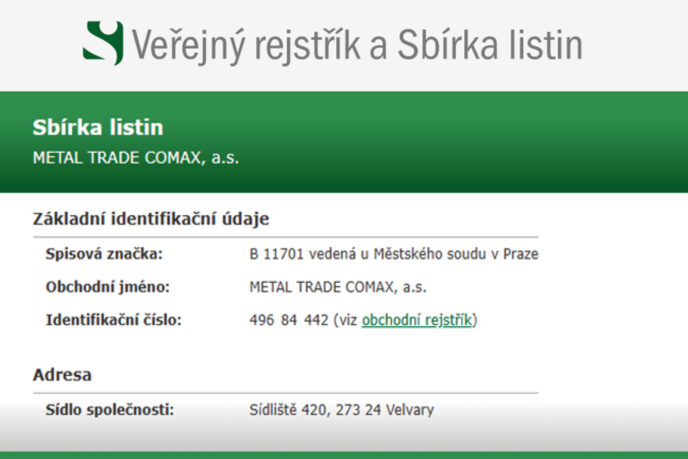
Task: Click the 'Veřejný rejstřík a Sbírka listin' site title
Action: pos(357,45)
